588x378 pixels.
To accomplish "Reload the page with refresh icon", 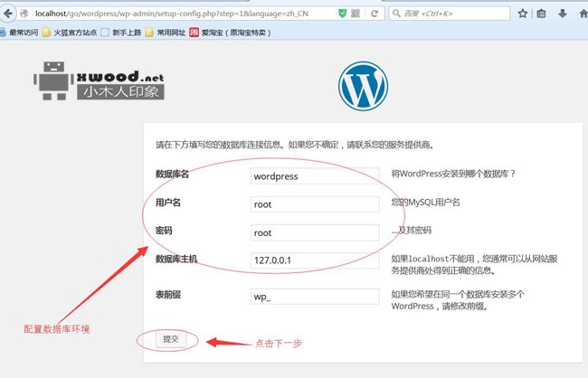I will [x=374, y=14].
